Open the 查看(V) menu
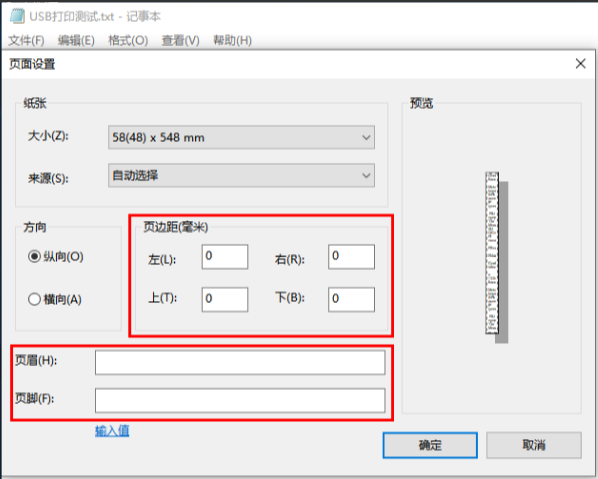Screen dimensions: 598x479 click(x=180, y=40)
